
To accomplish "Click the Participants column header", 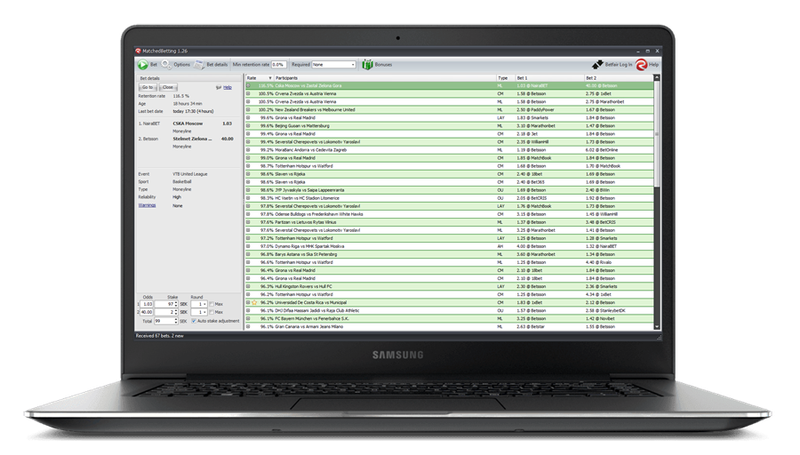I will [x=385, y=78].
